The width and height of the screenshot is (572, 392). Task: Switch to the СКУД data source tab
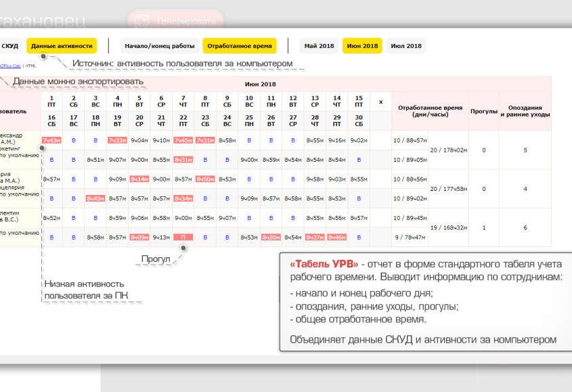coord(10,46)
